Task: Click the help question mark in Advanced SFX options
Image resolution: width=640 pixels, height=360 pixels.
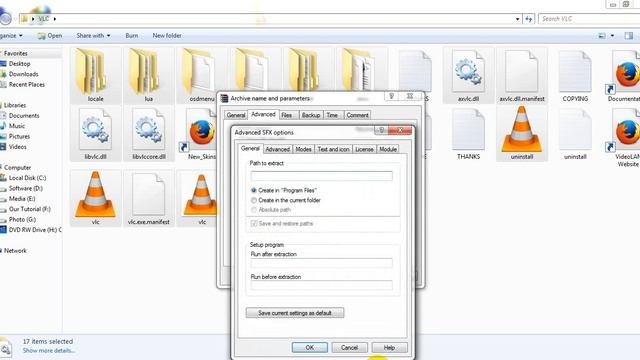Action: (381, 131)
